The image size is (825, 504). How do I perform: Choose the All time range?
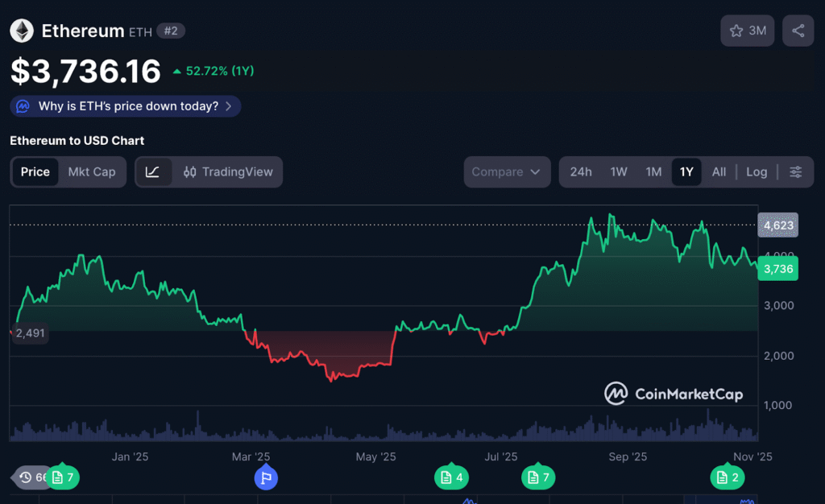(x=719, y=172)
